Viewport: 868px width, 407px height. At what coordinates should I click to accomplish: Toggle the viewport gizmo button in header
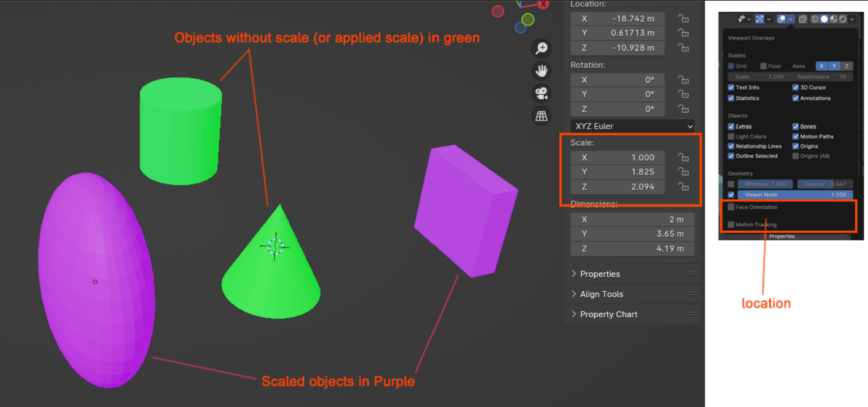(x=760, y=19)
